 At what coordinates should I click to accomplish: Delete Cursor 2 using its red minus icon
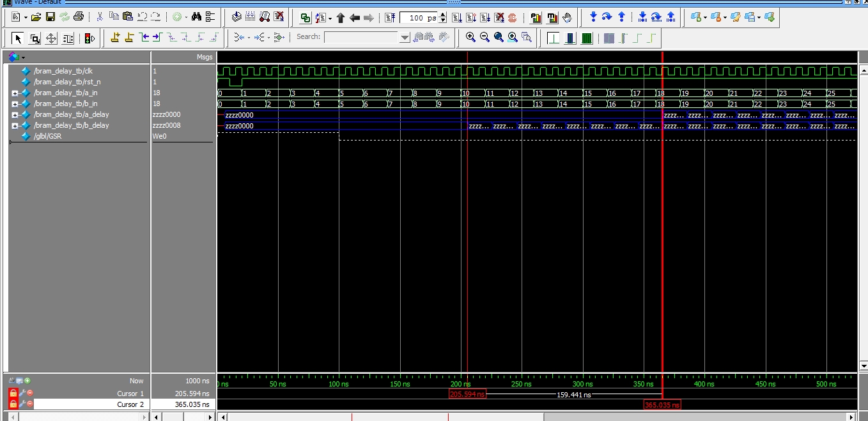pos(29,404)
